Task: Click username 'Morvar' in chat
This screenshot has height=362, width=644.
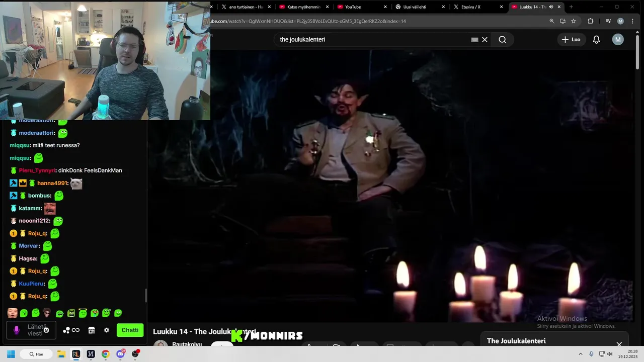Action: [29, 246]
